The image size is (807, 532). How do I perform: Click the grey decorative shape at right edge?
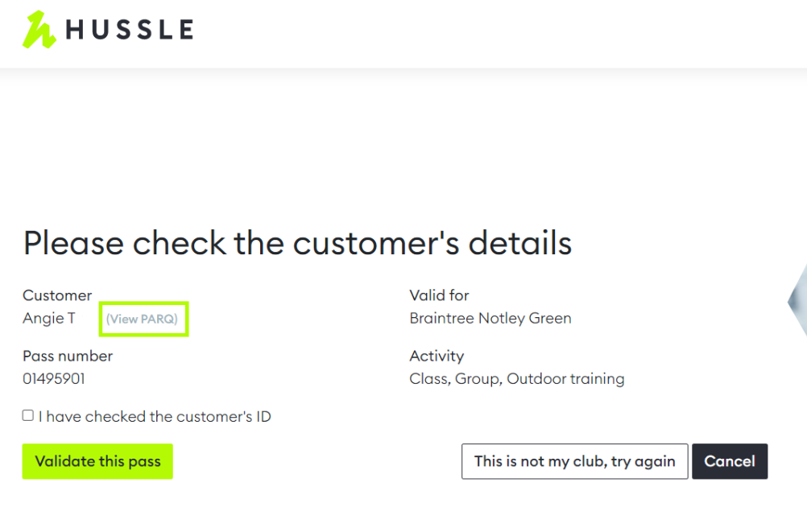click(797, 302)
